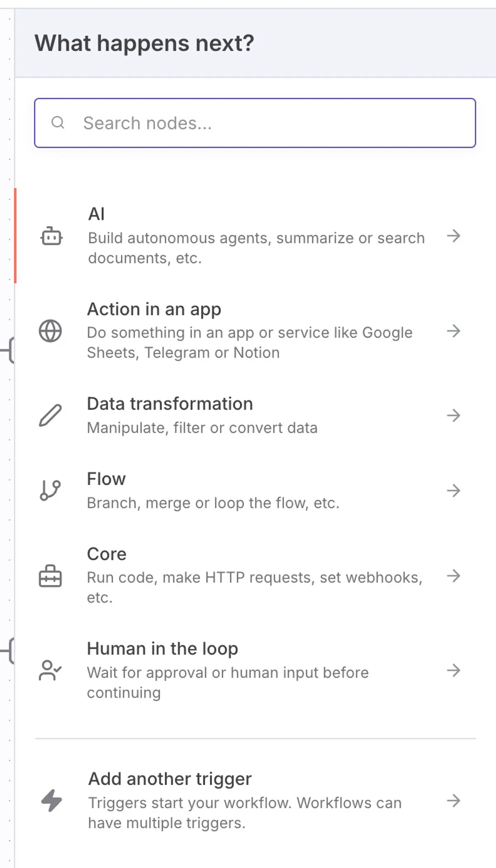Expand the Core category arrow
The image size is (496, 868).
coord(453,576)
